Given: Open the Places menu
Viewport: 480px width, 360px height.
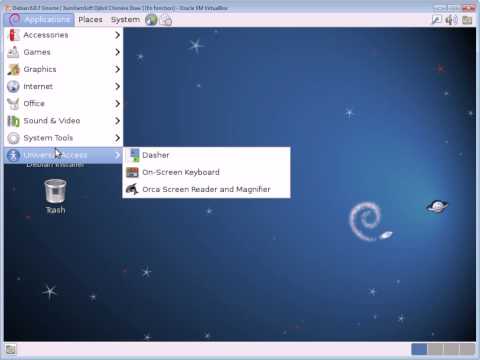Looking at the screenshot, I should (x=90, y=20).
